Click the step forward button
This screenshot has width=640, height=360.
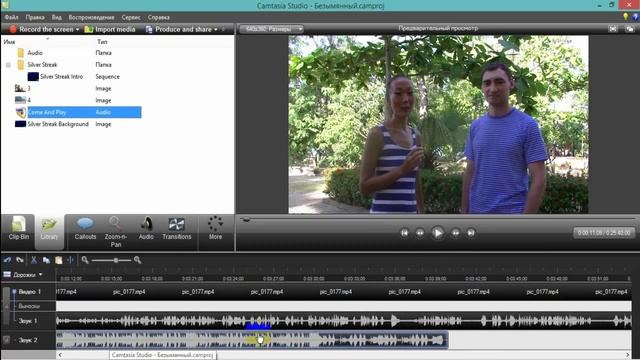click(x=456, y=233)
